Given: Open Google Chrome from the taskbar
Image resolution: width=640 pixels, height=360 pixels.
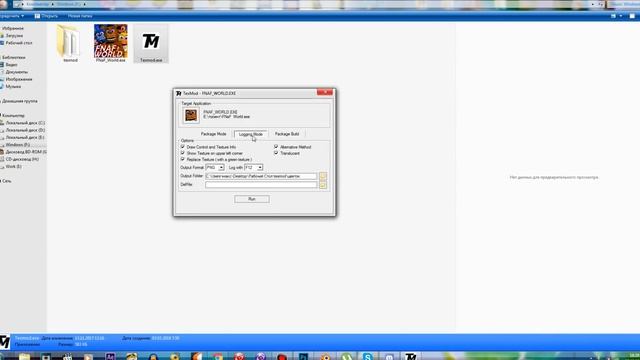Looking at the screenshot, I should [x=218, y=357].
